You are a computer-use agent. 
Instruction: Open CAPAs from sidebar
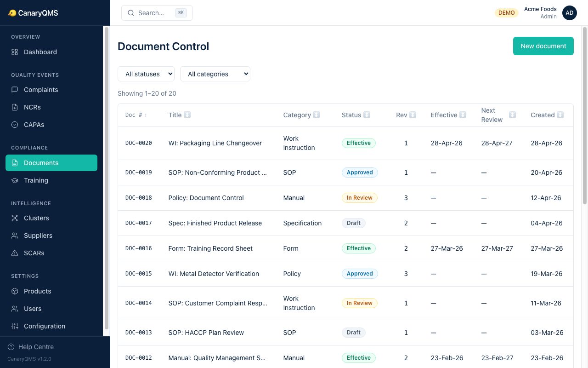click(51, 125)
